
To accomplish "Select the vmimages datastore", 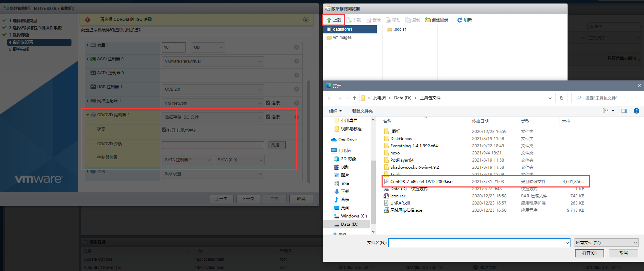I will click(350, 37).
